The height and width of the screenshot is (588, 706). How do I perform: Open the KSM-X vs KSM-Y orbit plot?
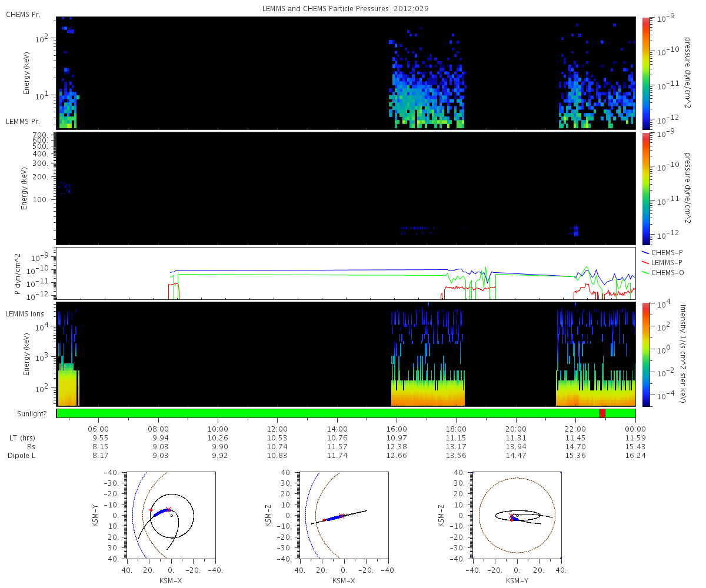[171, 515]
